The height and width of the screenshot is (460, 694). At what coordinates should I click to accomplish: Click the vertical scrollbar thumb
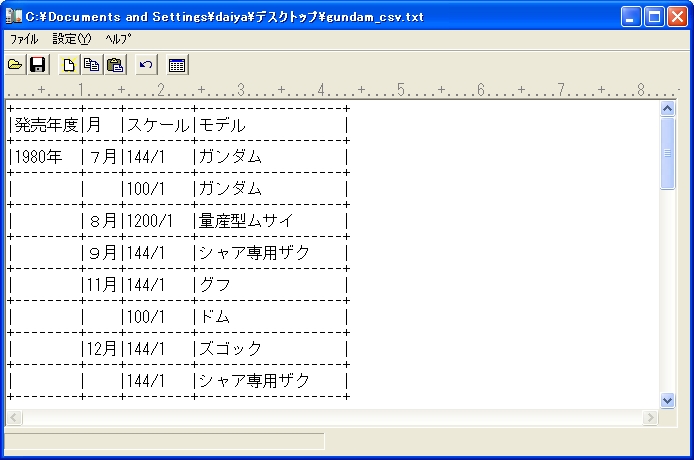point(667,153)
